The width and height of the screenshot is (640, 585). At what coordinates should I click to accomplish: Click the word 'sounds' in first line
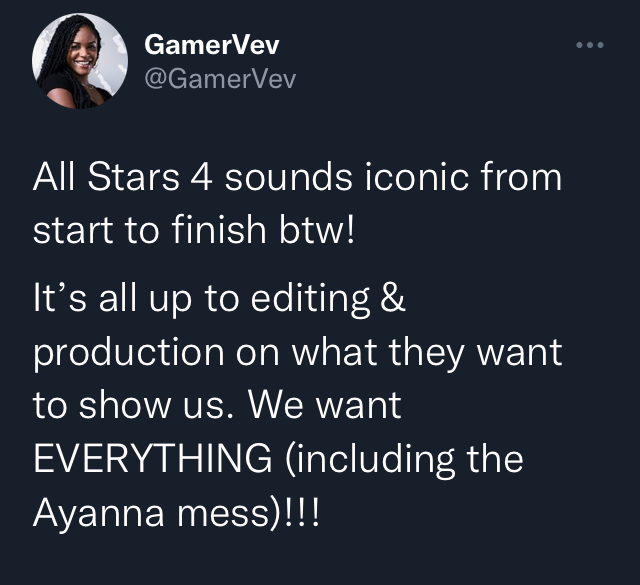(289, 176)
